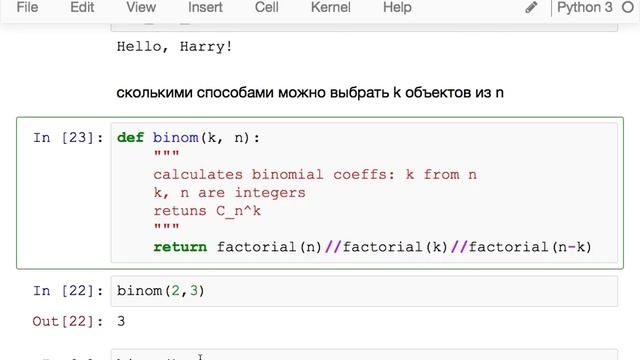Click the kernel idle circle indicator
The image size is (640, 360).
click(x=628, y=7)
